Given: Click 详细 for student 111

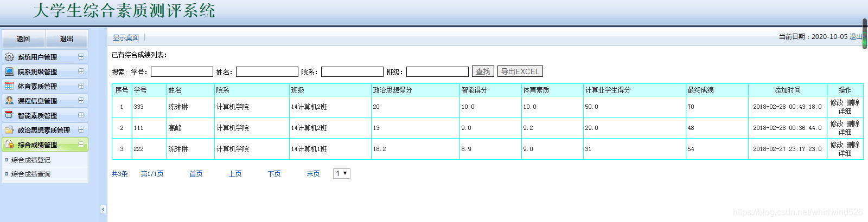Looking at the screenshot, I should tap(845, 132).
